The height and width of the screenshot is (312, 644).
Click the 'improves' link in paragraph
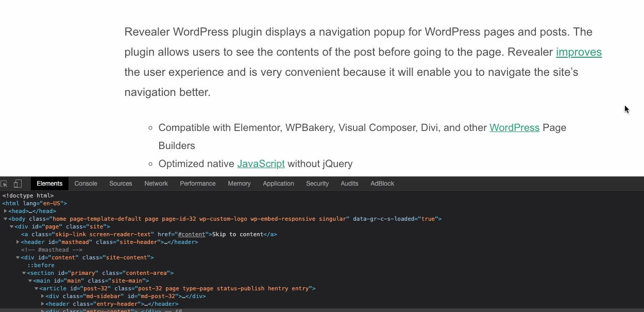click(x=579, y=52)
